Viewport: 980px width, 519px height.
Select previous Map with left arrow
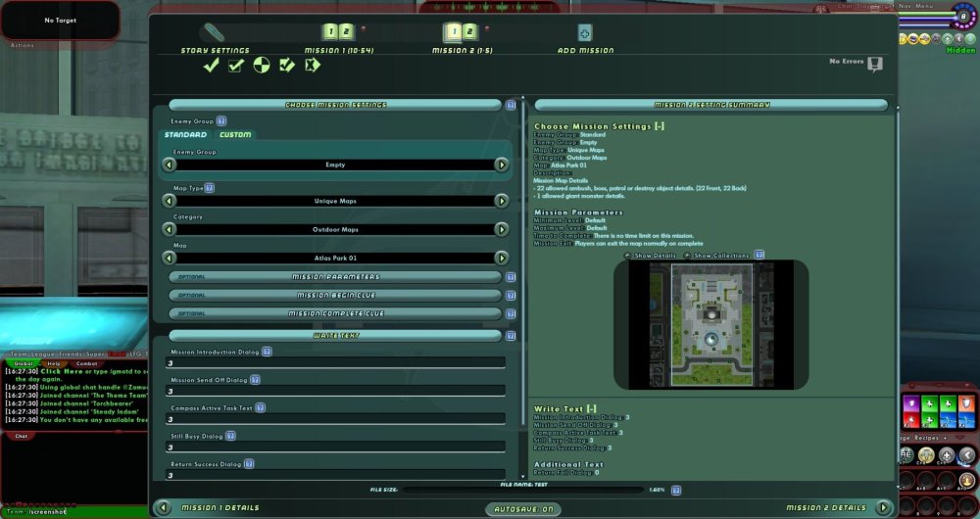[x=169, y=258]
